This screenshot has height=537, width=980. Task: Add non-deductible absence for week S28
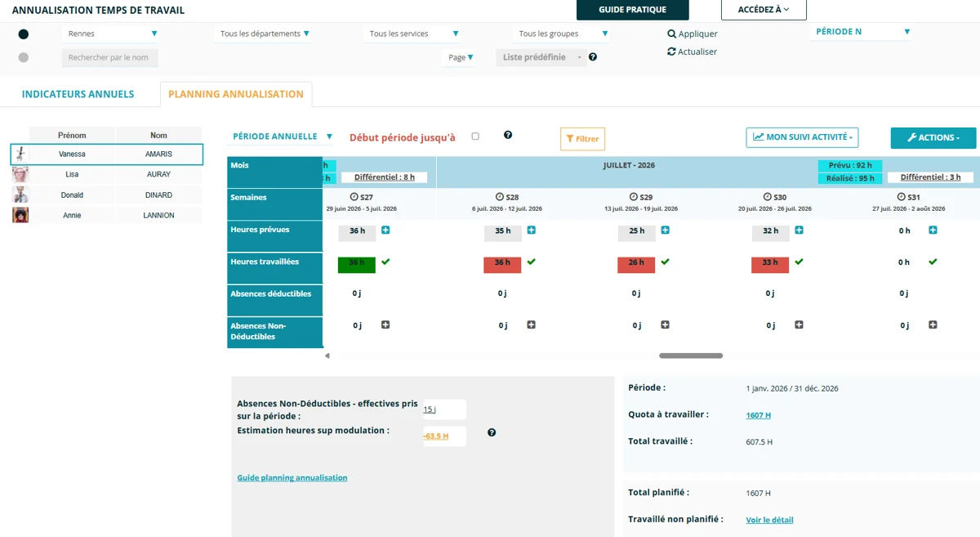(x=531, y=324)
